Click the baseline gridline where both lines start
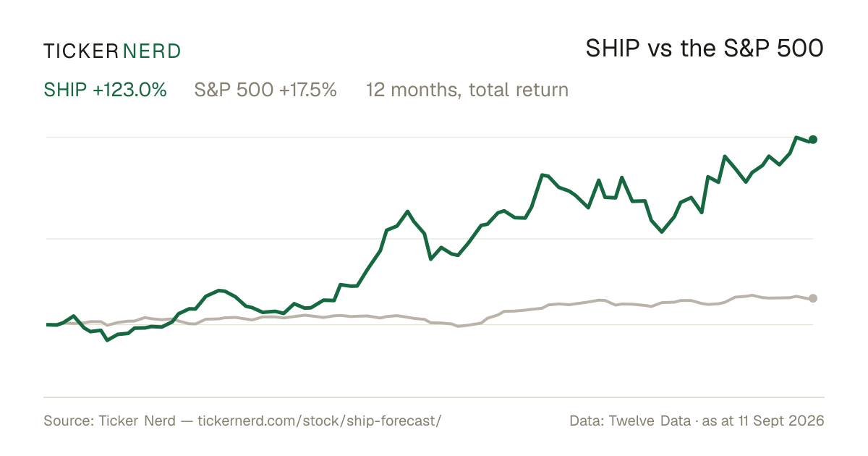 428,324
